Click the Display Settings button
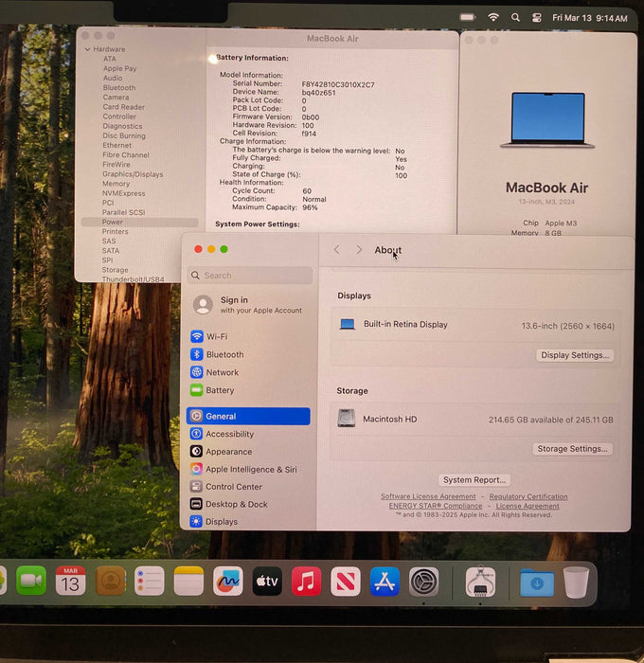This screenshot has height=663, width=644. (x=575, y=355)
